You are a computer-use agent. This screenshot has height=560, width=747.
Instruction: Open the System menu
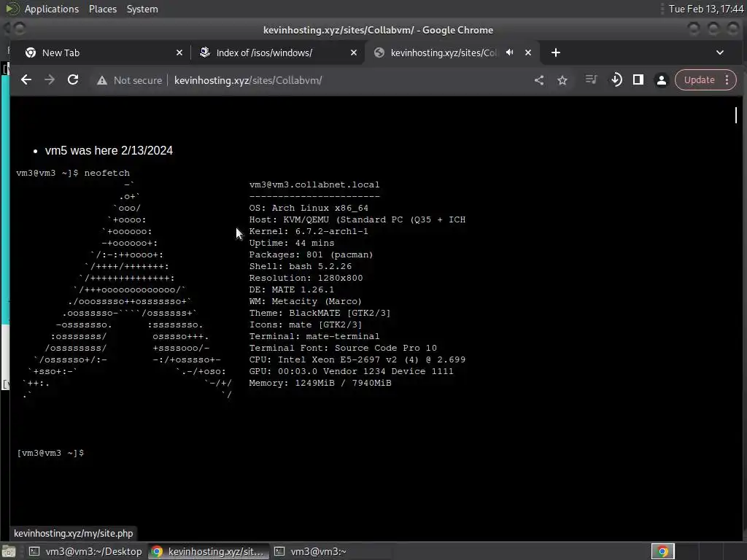pyautogui.click(x=142, y=9)
